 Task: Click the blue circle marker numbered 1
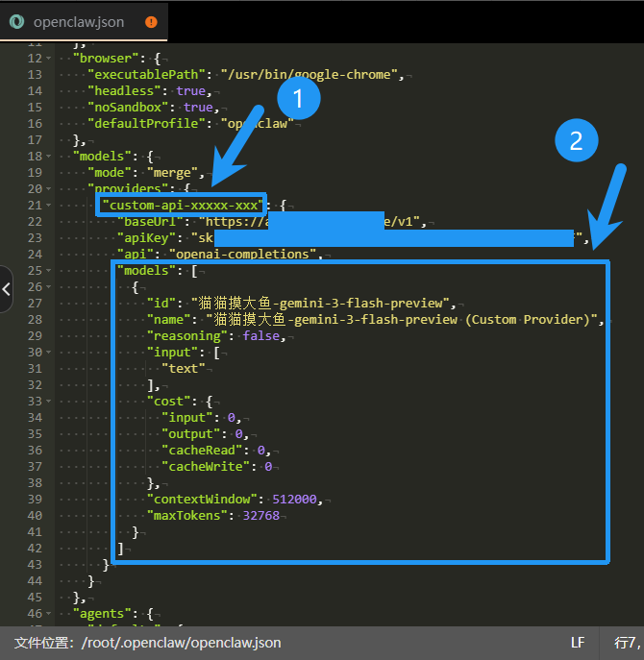[298, 98]
